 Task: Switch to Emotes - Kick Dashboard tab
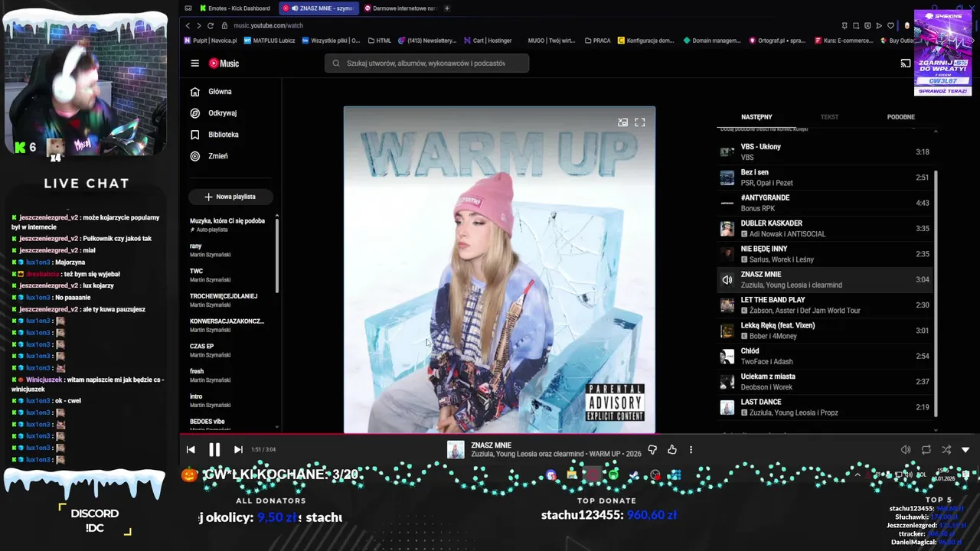[235, 8]
